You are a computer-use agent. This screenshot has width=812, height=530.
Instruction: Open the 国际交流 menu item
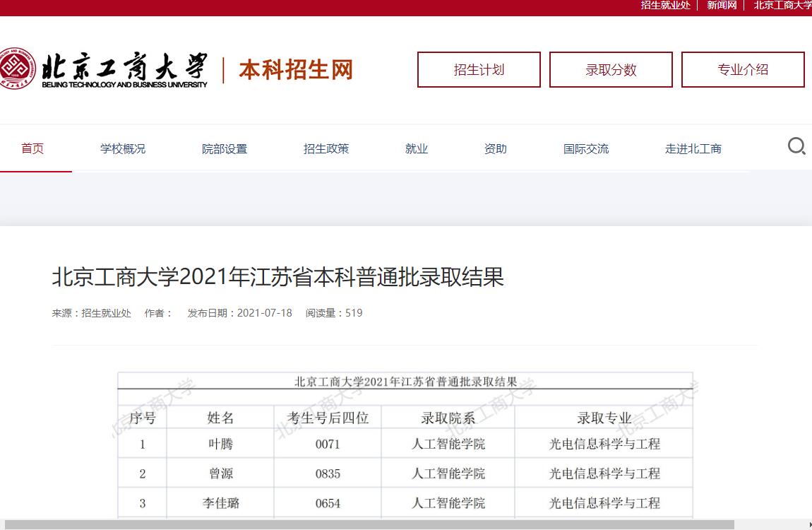coord(585,148)
